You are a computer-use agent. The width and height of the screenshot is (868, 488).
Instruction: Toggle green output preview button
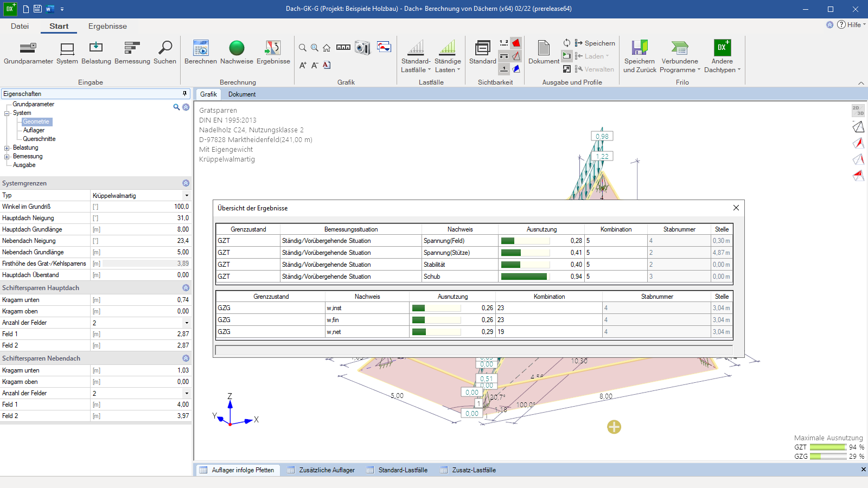(567, 56)
